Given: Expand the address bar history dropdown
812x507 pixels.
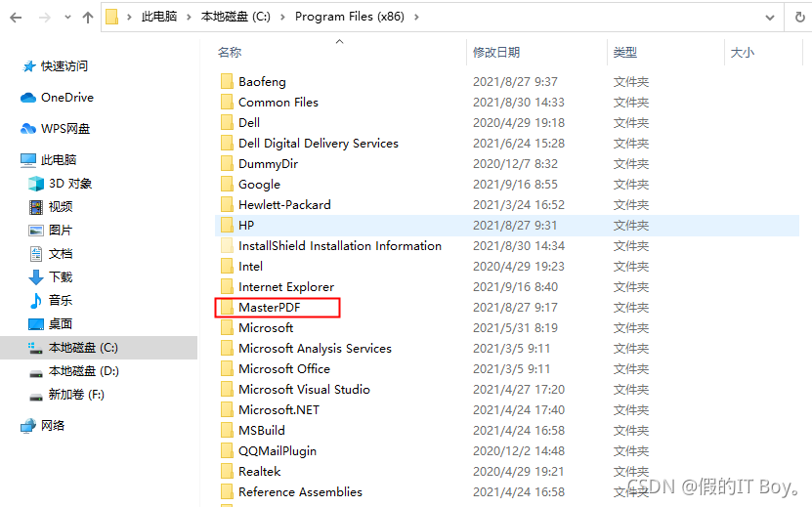Looking at the screenshot, I should (x=770, y=18).
